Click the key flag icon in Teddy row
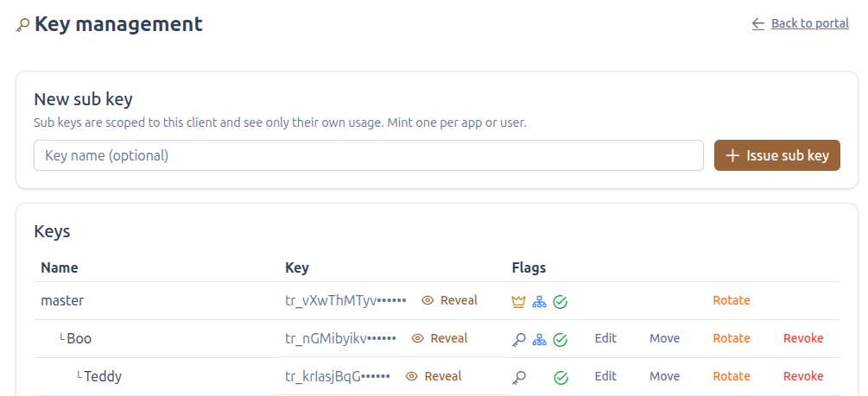The height and width of the screenshot is (396, 868). [x=519, y=377]
